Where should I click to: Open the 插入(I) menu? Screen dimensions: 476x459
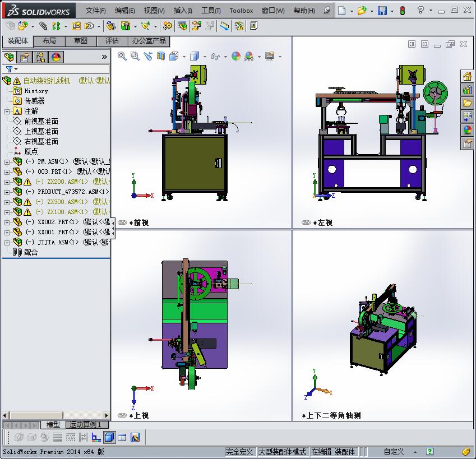(183, 11)
